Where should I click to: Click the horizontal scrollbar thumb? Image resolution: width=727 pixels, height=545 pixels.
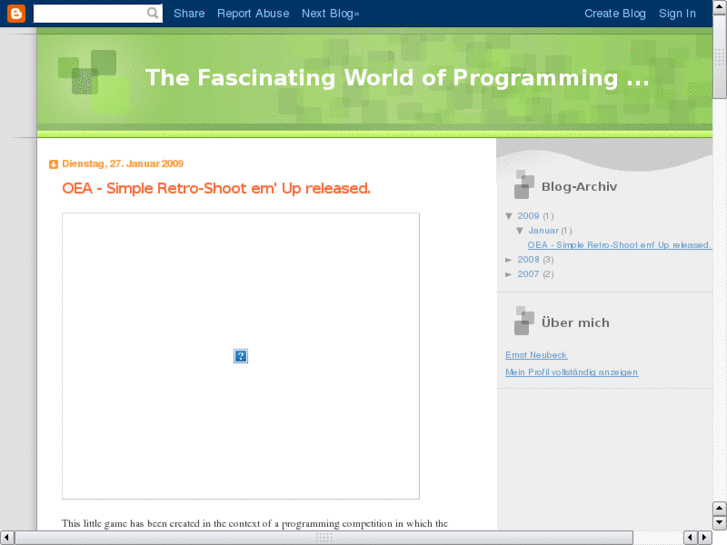324,538
